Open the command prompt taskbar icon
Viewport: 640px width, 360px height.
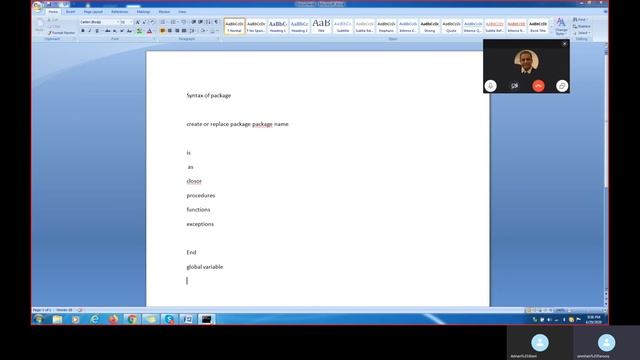pyautogui.click(x=207, y=319)
